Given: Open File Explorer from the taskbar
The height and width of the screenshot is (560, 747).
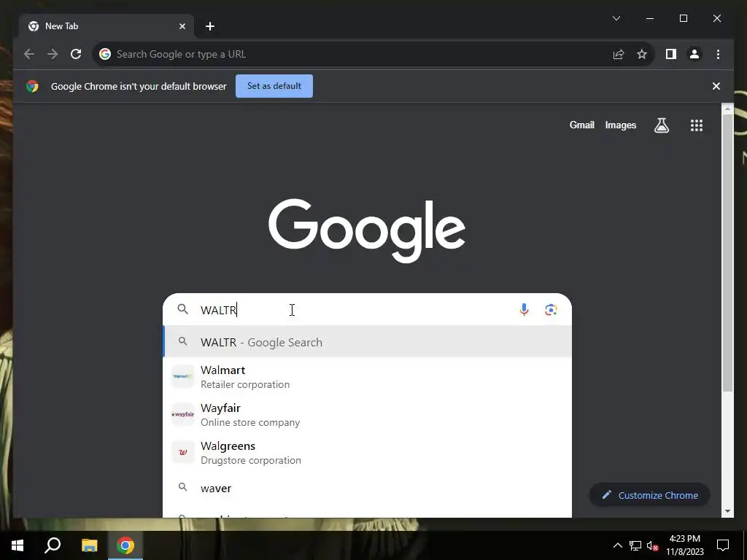Looking at the screenshot, I should 89,545.
